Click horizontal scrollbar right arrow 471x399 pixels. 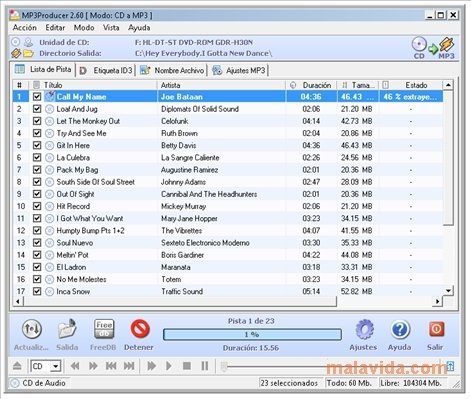(x=437, y=302)
